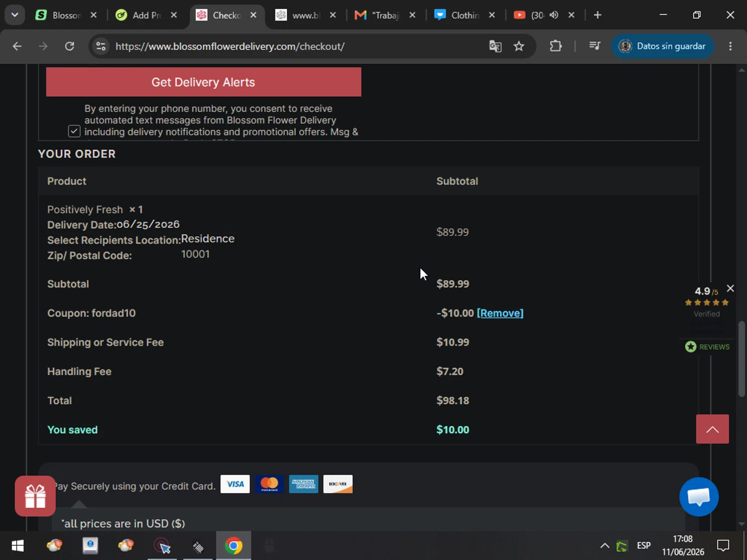This screenshot has height=560, width=747.
Task: Remove the fordad10 coupon
Action: 500,313
